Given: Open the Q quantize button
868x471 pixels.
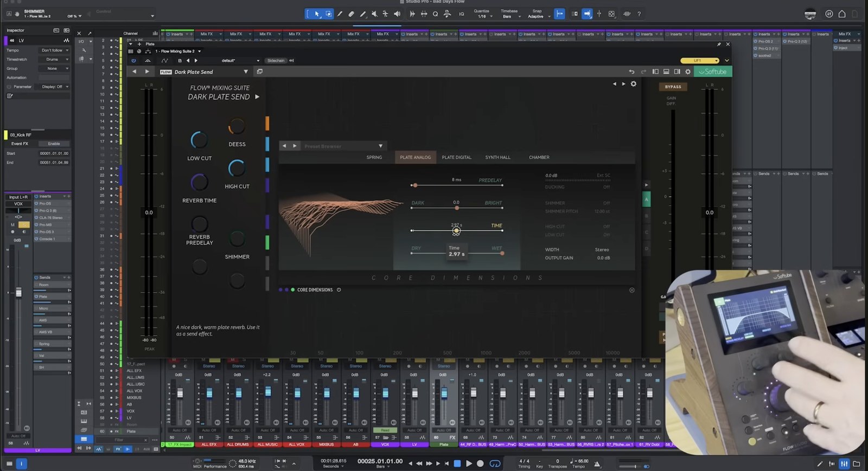Looking at the screenshot, I should pyautogui.click(x=435, y=14).
